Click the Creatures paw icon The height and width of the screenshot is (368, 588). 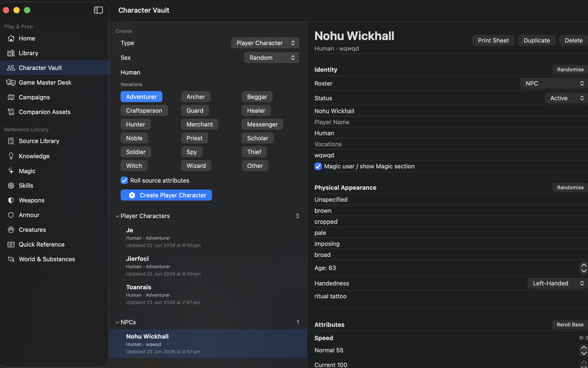point(11,230)
